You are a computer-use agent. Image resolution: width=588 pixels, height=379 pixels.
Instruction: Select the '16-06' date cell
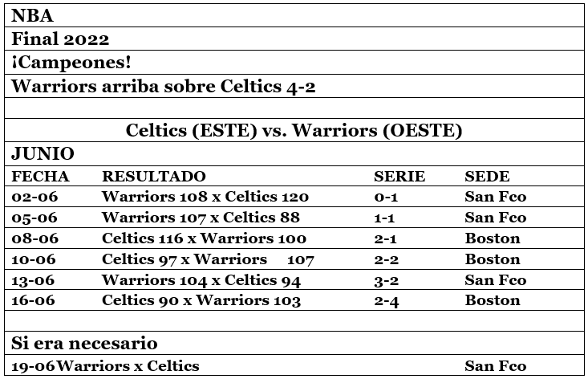coord(35,301)
